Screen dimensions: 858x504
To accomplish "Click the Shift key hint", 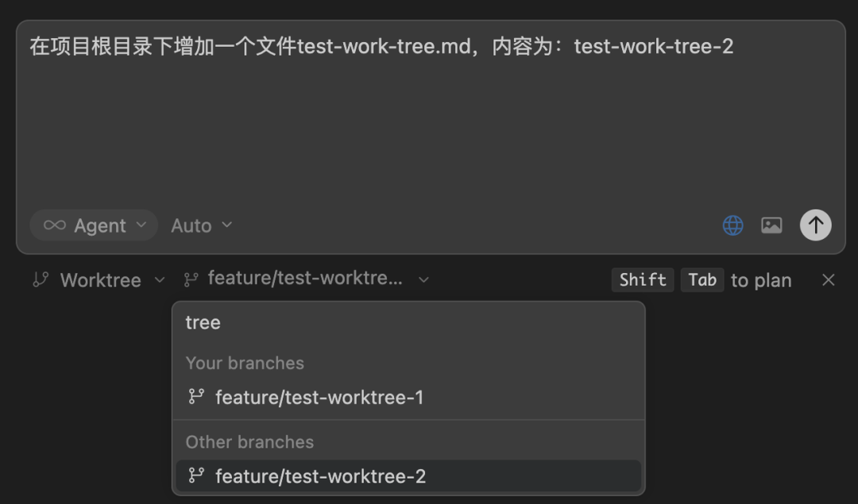I will tap(643, 279).
